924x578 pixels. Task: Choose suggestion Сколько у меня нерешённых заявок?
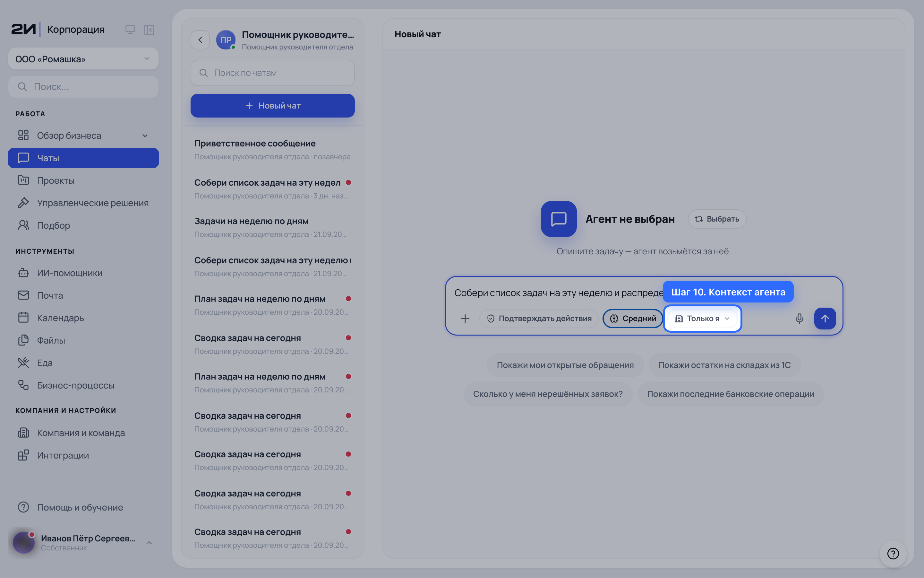tap(548, 394)
